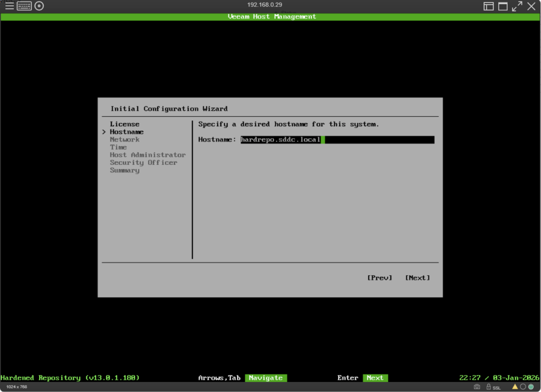The width and height of the screenshot is (541, 392).
Task: Select the License step in wizard
Action: pyautogui.click(x=125, y=124)
